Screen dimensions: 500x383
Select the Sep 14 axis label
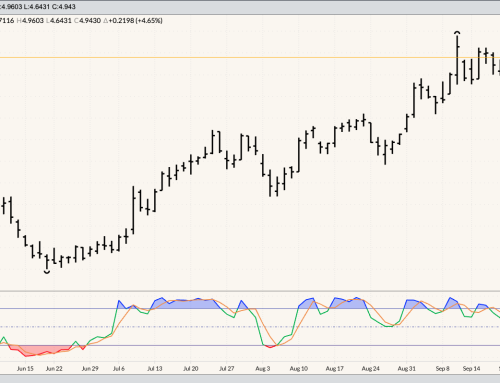(471, 368)
